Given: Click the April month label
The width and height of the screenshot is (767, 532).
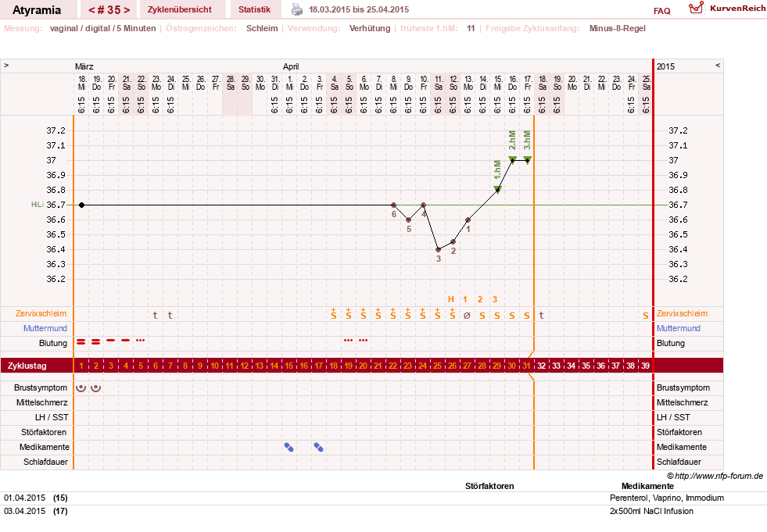Looking at the screenshot, I should pyautogui.click(x=291, y=66).
